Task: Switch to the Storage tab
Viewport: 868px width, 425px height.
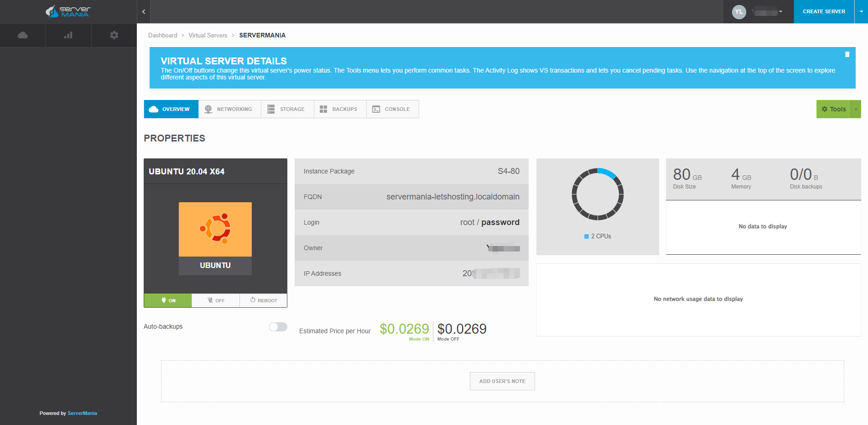Action: tap(287, 109)
